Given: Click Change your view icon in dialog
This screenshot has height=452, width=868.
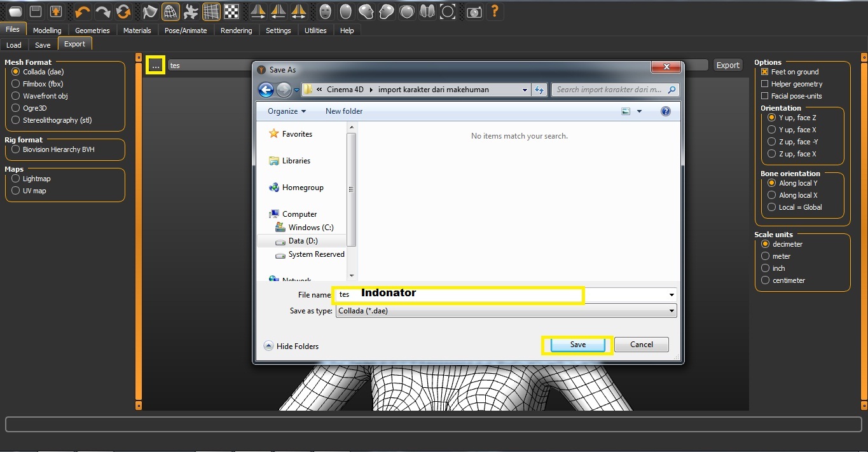Looking at the screenshot, I should coord(626,111).
